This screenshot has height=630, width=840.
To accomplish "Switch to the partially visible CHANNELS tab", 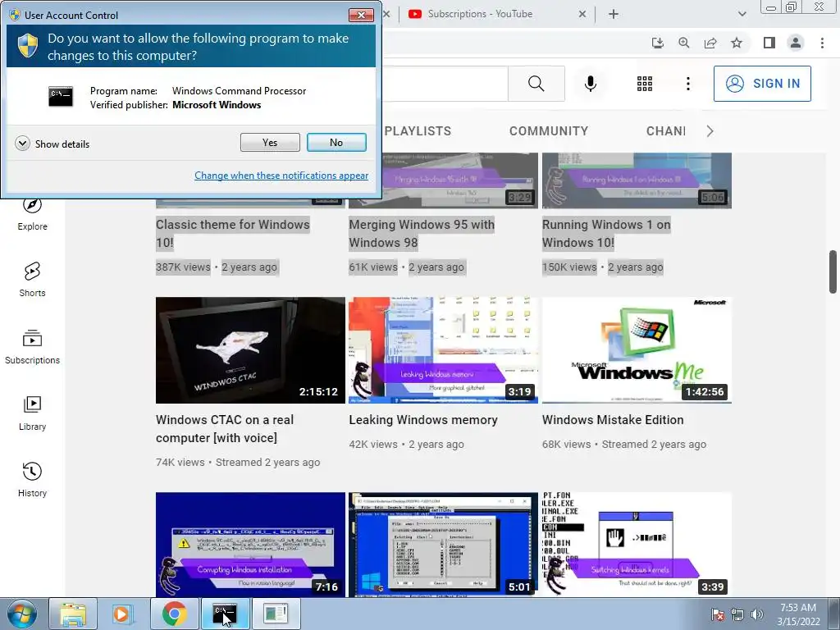I will pyautogui.click(x=666, y=131).
